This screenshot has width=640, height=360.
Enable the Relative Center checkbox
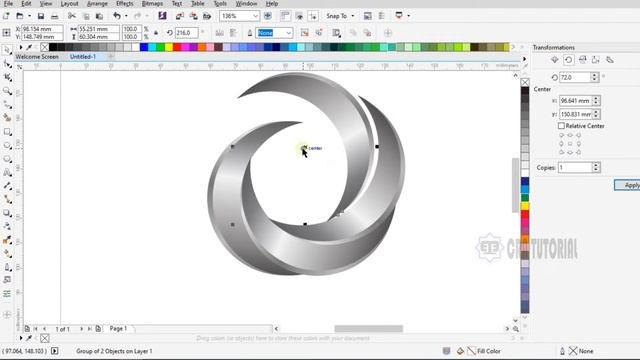coord(561,126)
